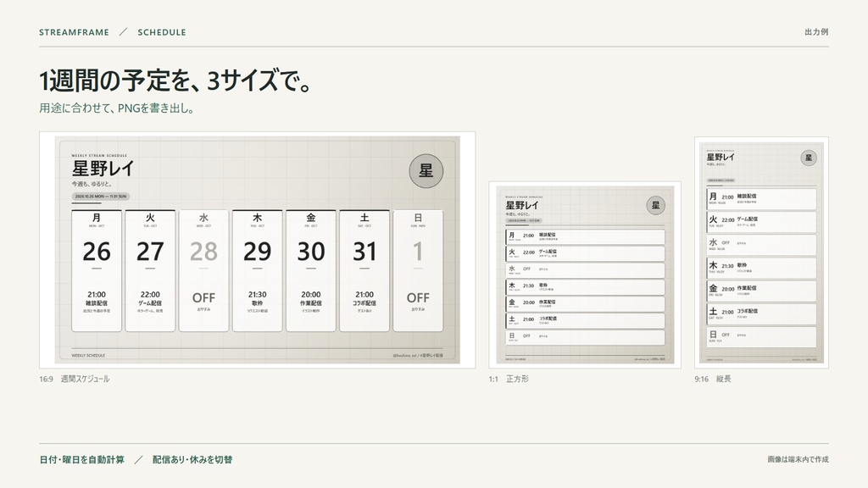
Task: Click the name 星野レイ in the 16:9 preview
Action: 103,169
